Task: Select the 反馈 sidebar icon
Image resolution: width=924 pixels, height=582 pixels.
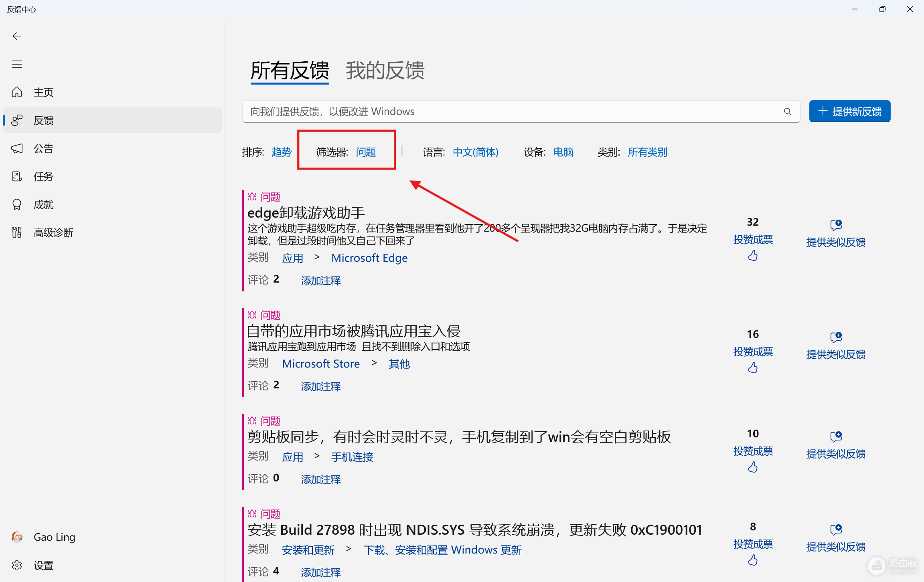Action: (x=17, y=120)
